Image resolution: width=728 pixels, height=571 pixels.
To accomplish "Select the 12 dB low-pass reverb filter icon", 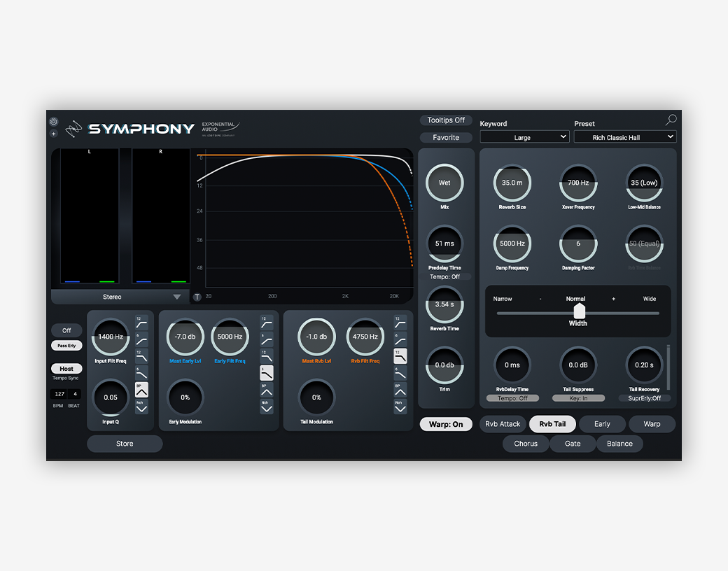I will pos(400,356).
